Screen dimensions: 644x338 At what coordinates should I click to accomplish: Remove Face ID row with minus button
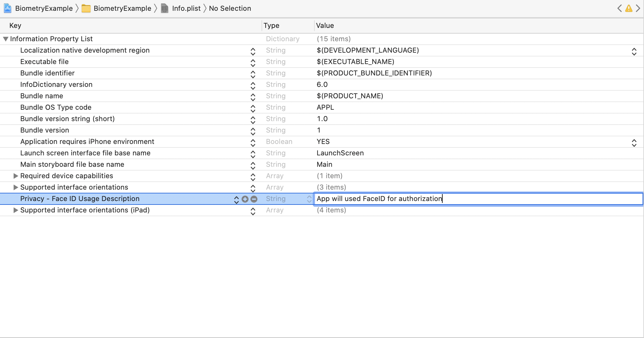254,199
